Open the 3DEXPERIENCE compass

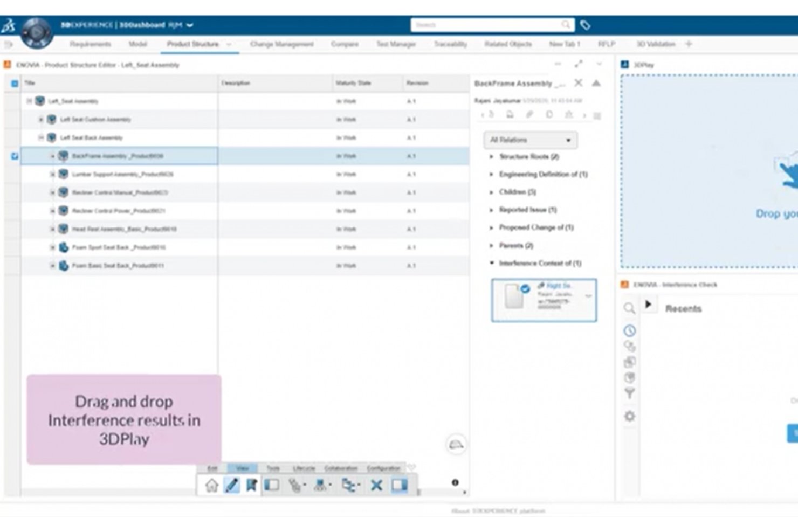[37, 32]
